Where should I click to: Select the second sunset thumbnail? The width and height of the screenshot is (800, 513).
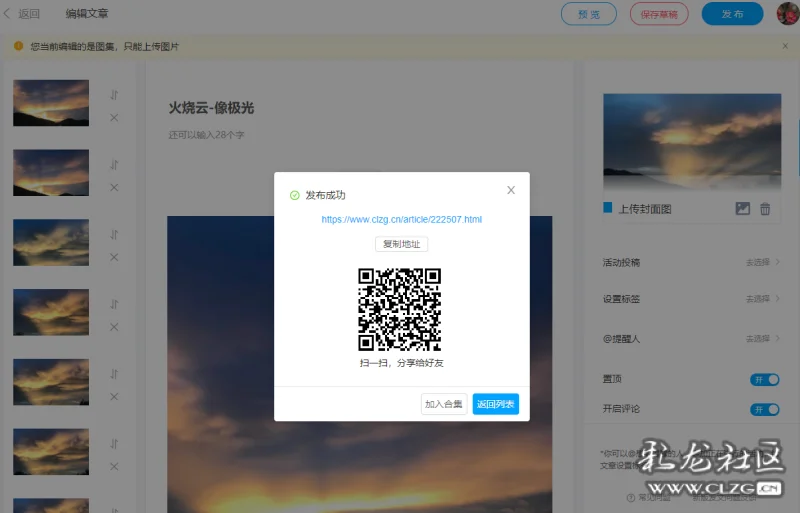click(x=51, y=173)
